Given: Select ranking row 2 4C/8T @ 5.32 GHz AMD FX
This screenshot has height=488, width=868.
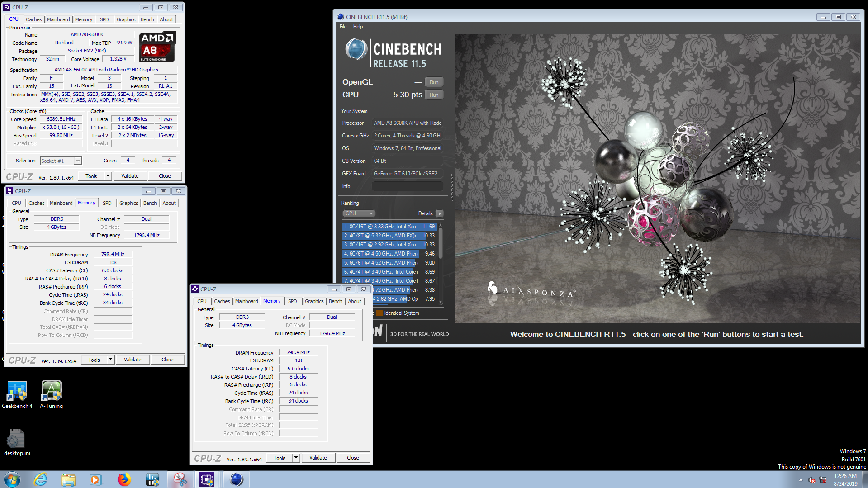Looking at the screenshot, I should click(389, 236).
